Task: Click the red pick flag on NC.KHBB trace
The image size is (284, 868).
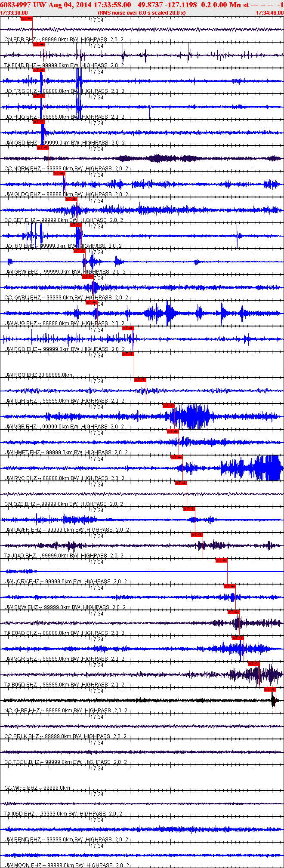Action: click(270, 689)
